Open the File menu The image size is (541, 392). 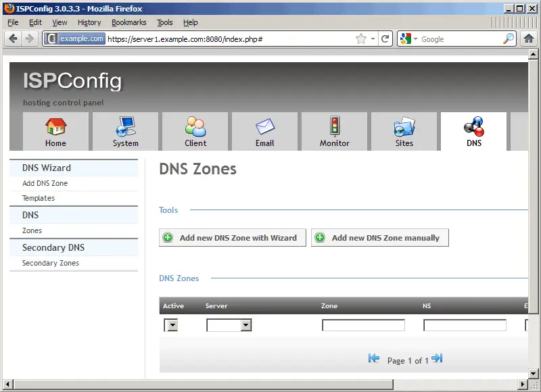tap(13, 22)
